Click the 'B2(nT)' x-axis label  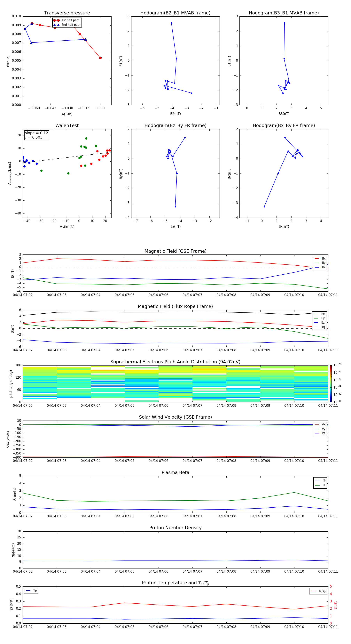click(175, 114)
